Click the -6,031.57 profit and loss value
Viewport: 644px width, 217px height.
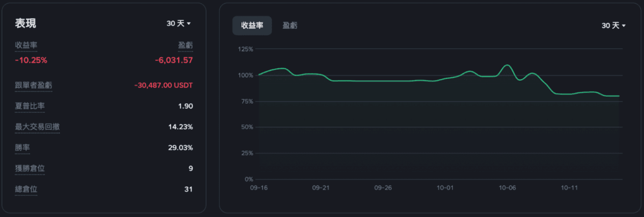pyautogui.click(x=173, y=60)
